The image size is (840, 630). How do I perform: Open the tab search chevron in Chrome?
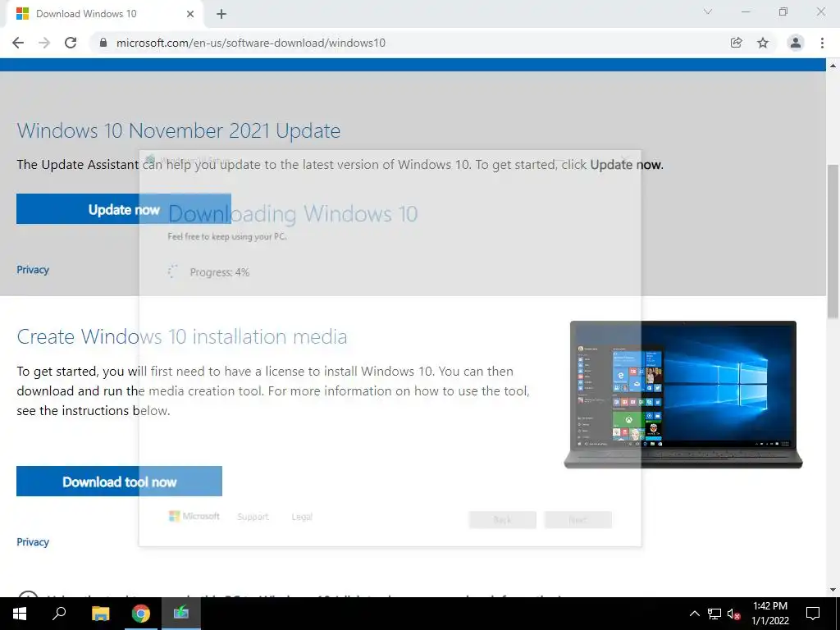[x=708, y=11]
